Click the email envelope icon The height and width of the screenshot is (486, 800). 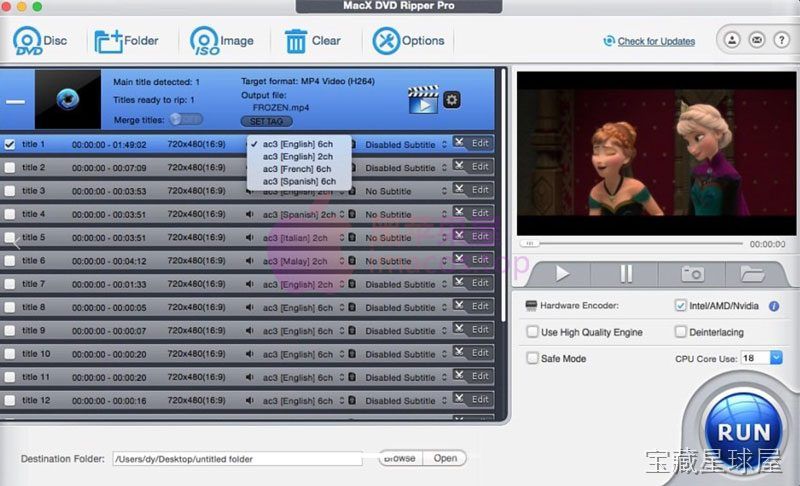(x=757, y=40)
